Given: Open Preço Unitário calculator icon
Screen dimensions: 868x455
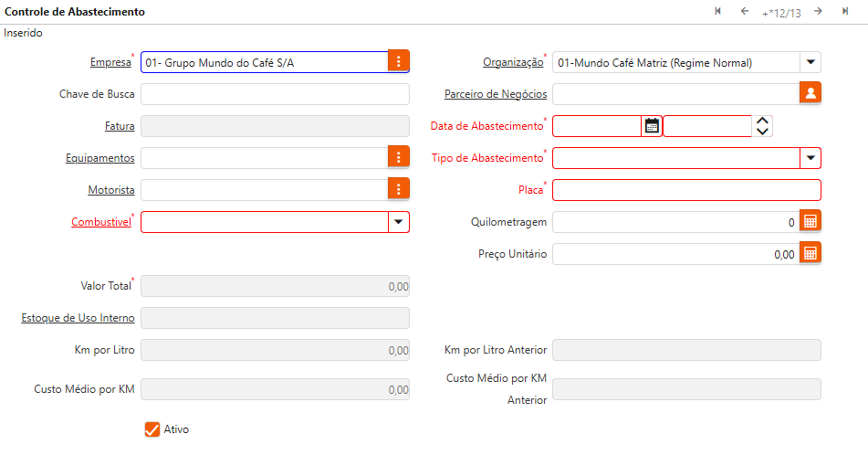Looking at the screenshot, I should [810, 253].
